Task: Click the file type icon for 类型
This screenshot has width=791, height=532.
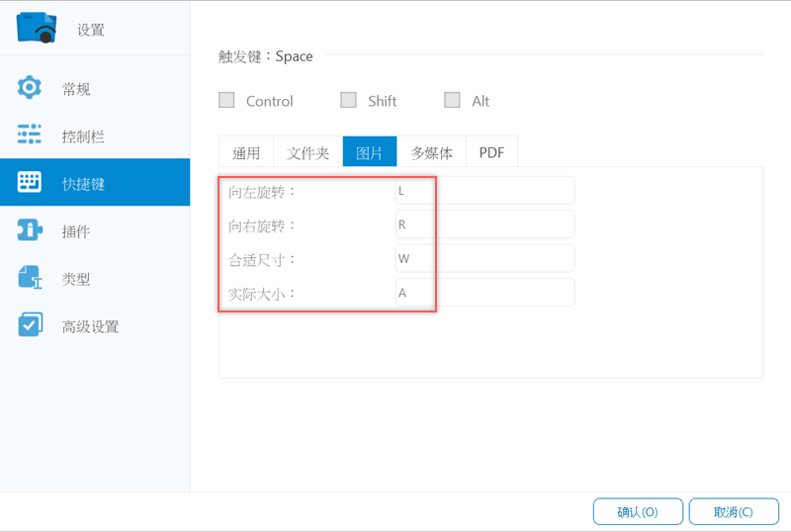Action: click(x=31, y=278)
